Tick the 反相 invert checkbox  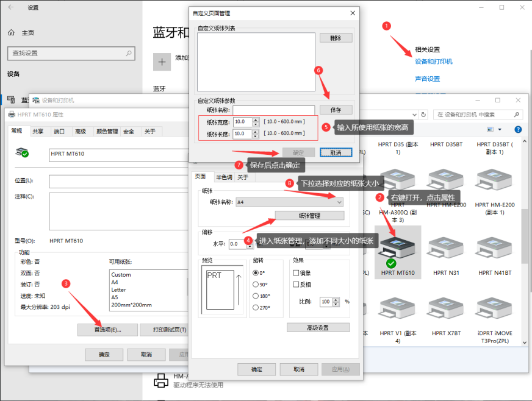(x=297, y=284)
